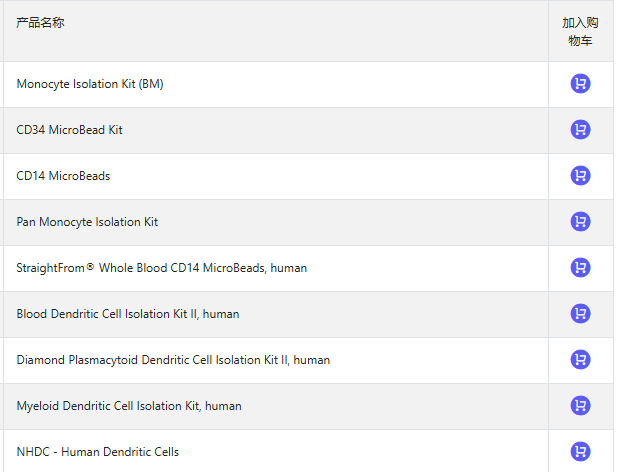
Task: Add CD34 MicroBead Kit to cart
Action: (580, 130)
